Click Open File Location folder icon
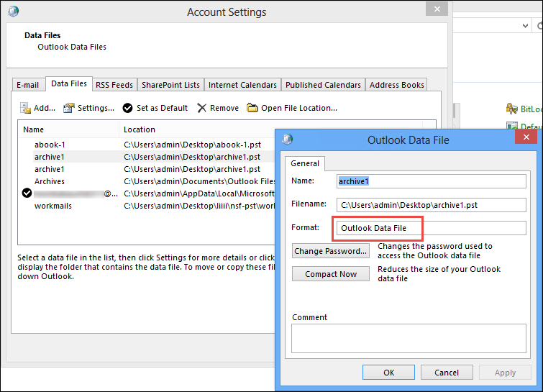Screen dimensions: 543x392 (x=252, y=108)
